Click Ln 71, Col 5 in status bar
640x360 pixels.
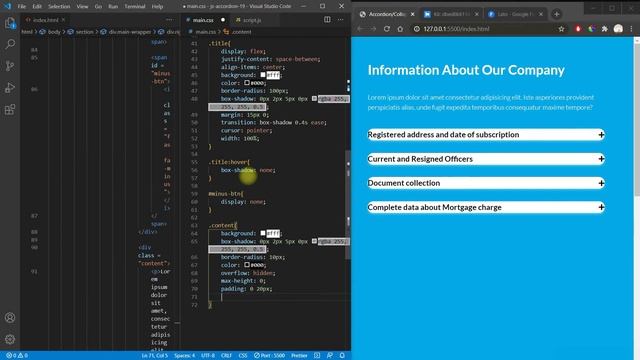tap(155, 356)
